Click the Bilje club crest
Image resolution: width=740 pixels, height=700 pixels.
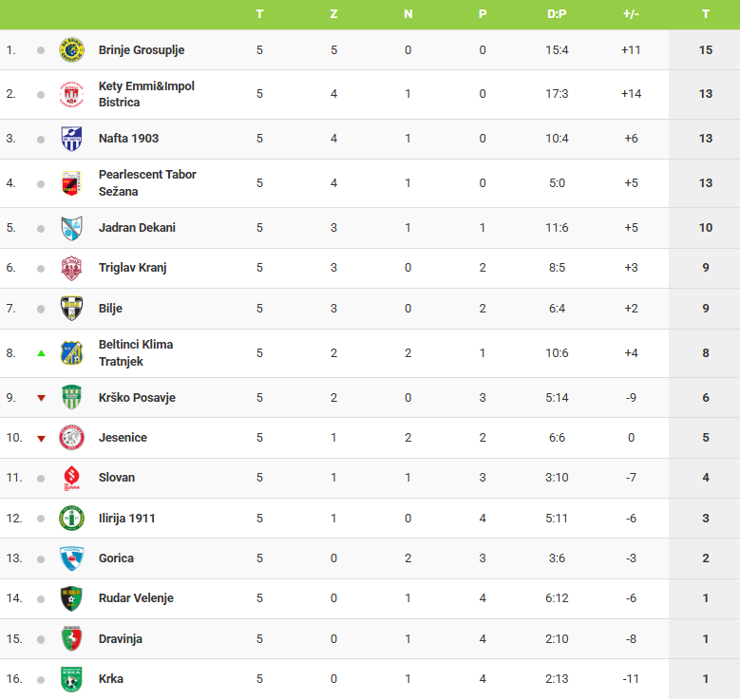pos(72,309)
